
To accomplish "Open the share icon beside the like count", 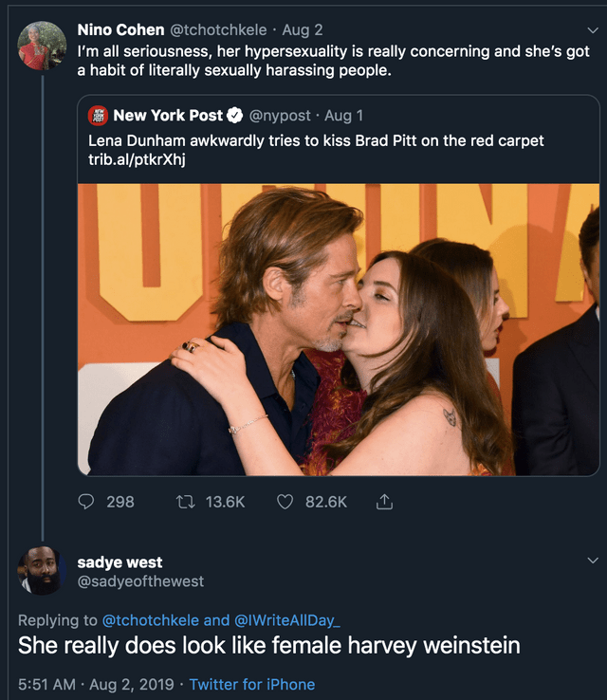I will pos(384,502).
